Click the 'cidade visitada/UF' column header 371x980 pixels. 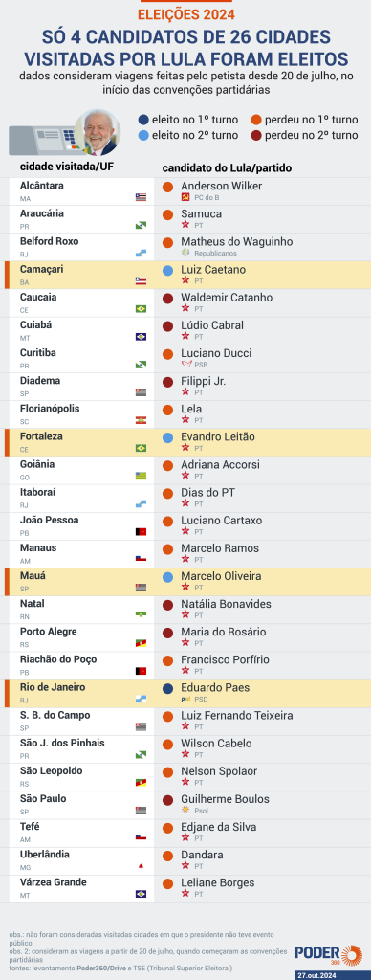(x=67, y=167)
